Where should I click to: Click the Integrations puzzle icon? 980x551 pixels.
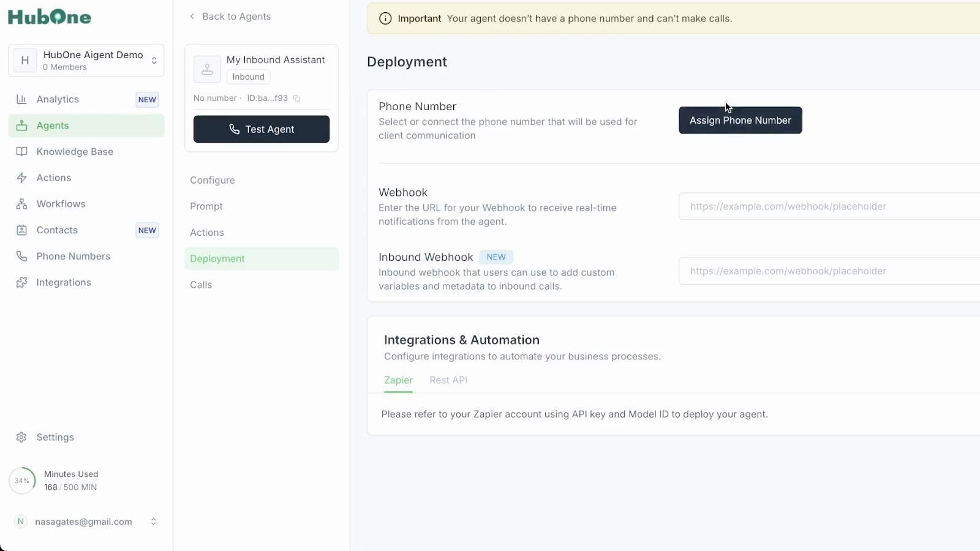[x=21, y=282]
